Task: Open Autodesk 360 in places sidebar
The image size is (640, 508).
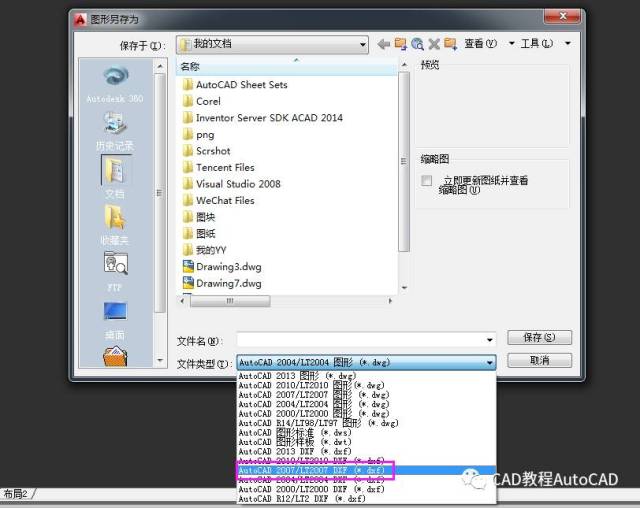Action: point(115,84)
